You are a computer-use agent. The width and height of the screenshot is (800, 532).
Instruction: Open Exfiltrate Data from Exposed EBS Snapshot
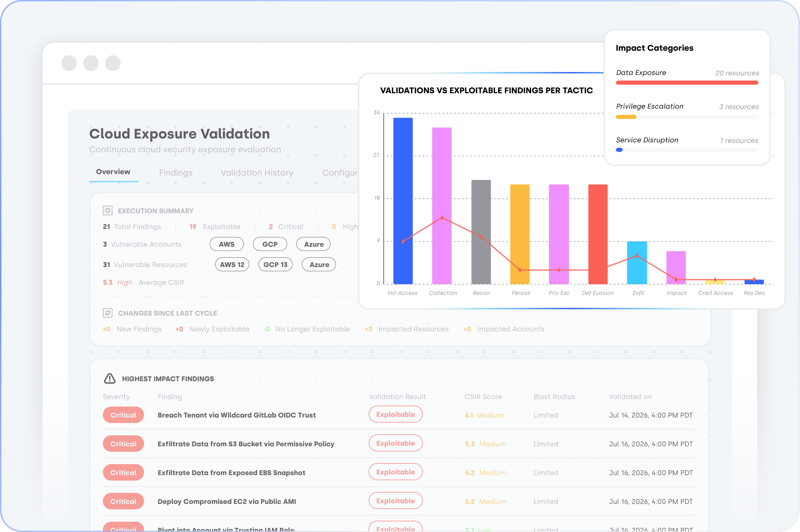231,473
